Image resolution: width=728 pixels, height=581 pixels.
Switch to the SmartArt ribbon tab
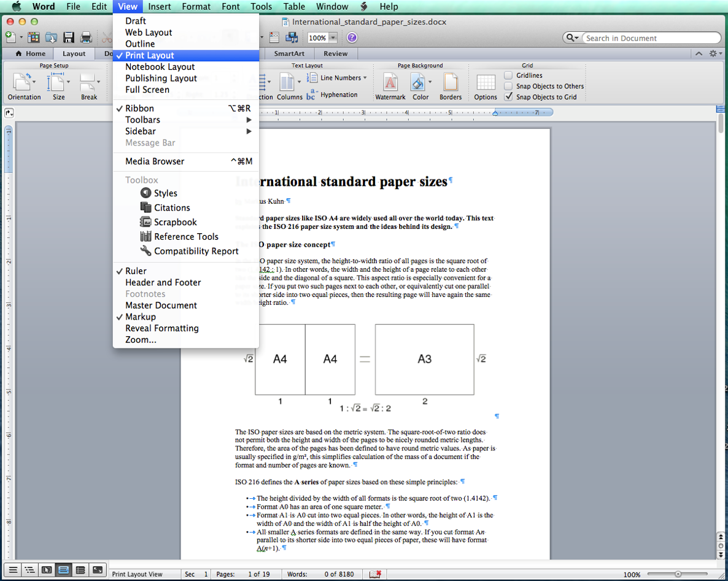pos(288,53)
